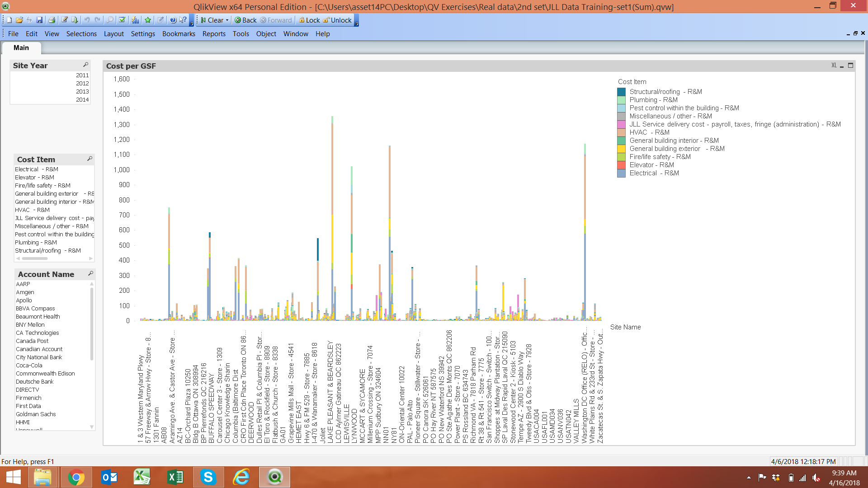The height and width of the screenshot is (488, 868).
Task: Open the Selections menu
Action: pos(81,34)
